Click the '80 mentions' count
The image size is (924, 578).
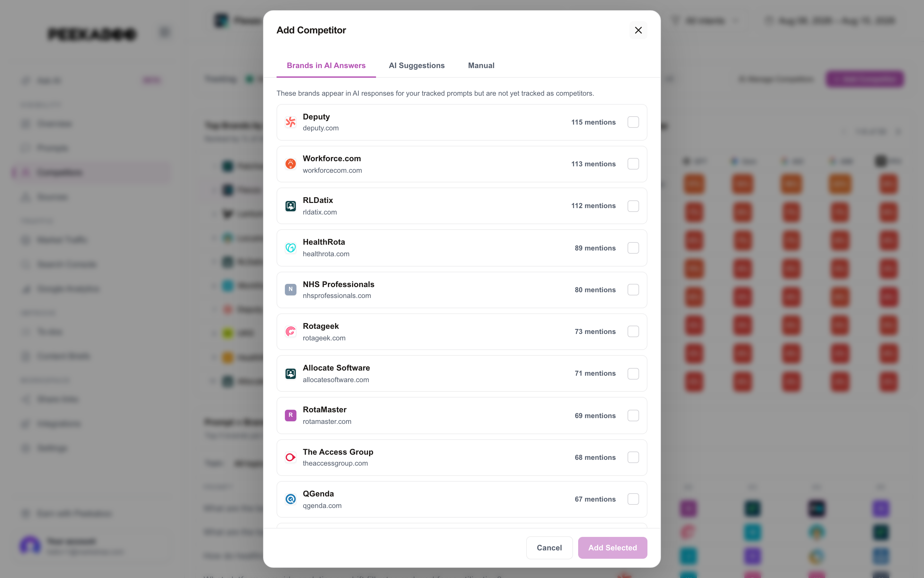coord(595,290)
